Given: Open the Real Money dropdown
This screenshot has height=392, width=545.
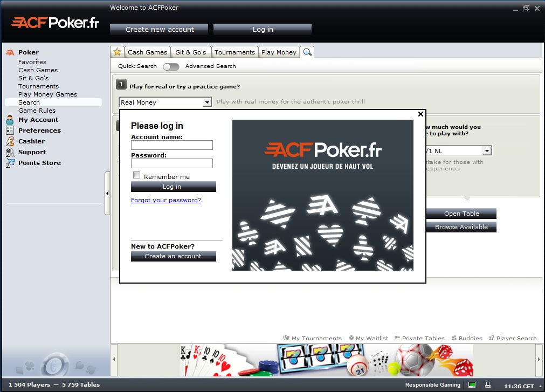Looking at the screenshot, I should 165,102.
